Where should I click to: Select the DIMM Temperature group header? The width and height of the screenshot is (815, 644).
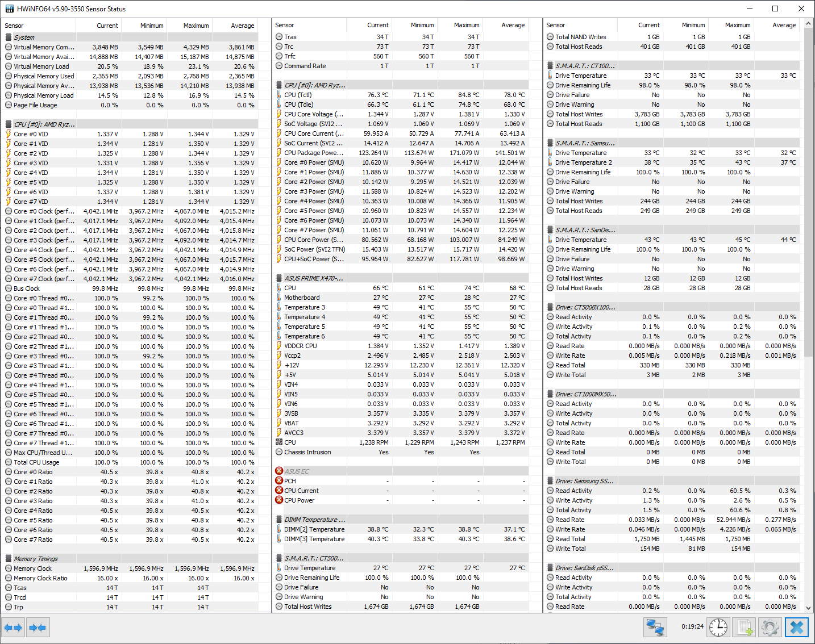(x=401, y=519)
